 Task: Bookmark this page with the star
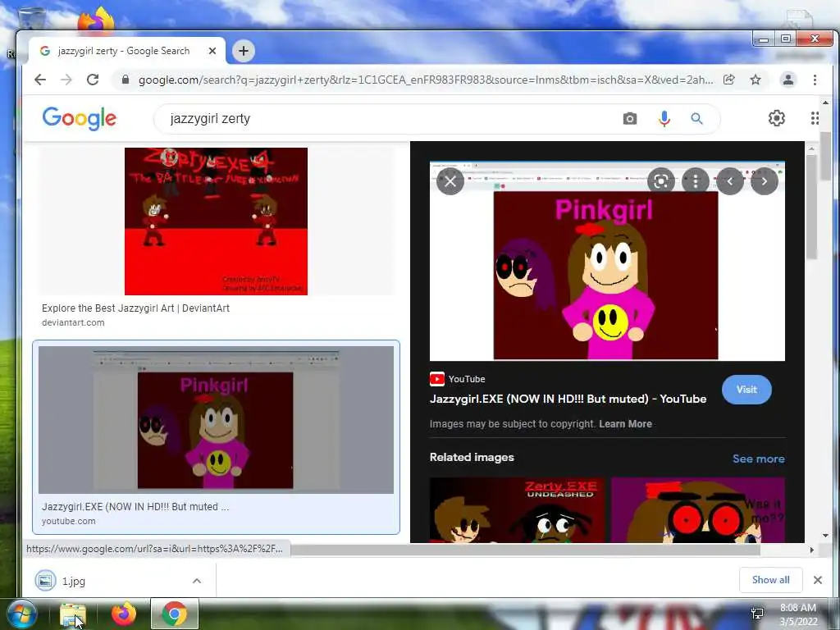coord(756,80)
